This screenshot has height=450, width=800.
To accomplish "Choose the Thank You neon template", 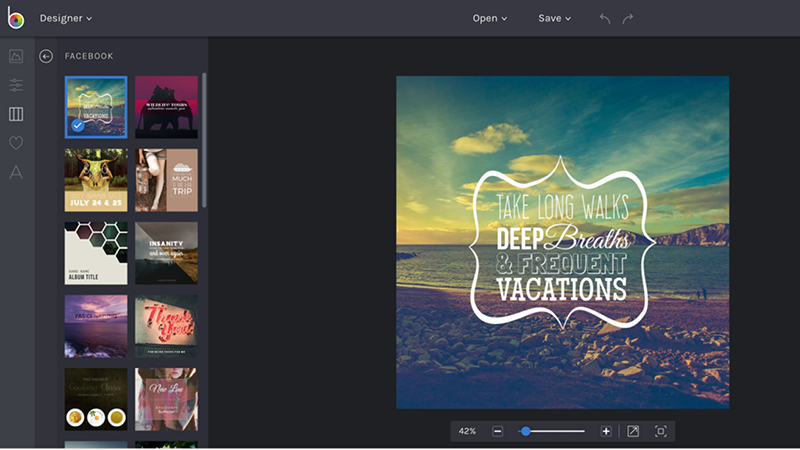I will pyautogui.click(x=166, y=326).
